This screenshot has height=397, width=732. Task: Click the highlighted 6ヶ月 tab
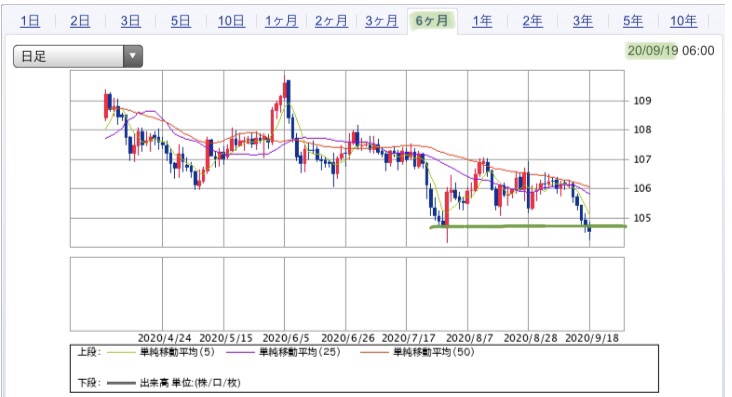point(432,21)
